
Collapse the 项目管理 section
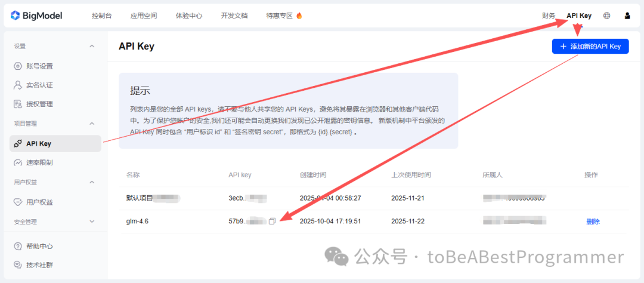coord(92,124)
